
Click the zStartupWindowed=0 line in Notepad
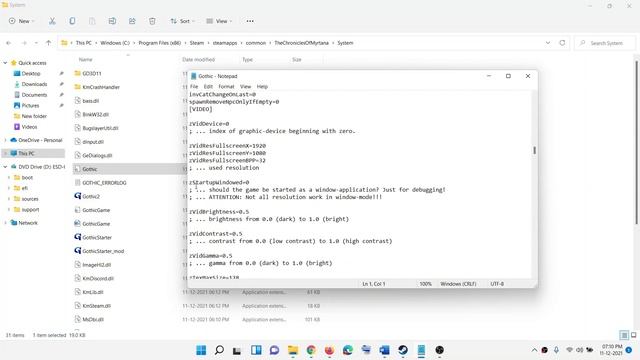coord(219,182)
